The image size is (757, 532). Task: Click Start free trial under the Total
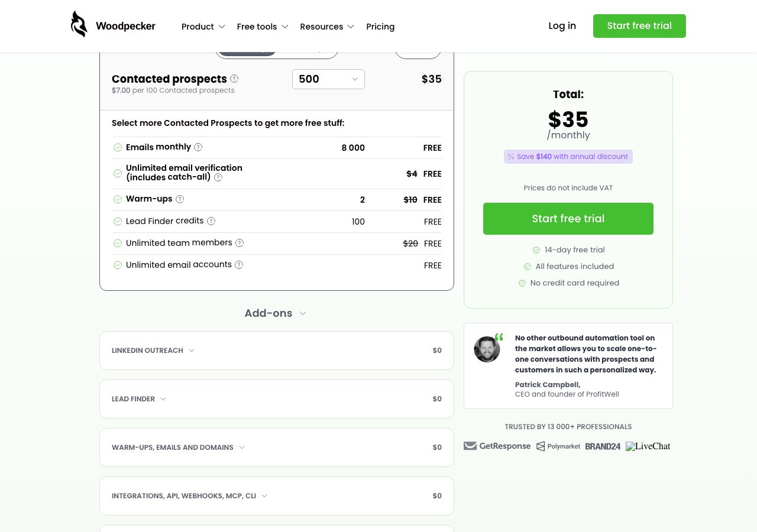coord(568,219)
